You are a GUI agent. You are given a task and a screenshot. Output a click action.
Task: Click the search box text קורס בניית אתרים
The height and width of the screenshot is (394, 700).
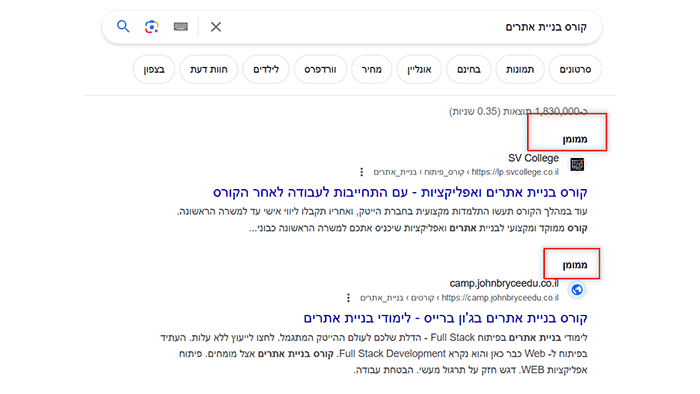[546, 27]
